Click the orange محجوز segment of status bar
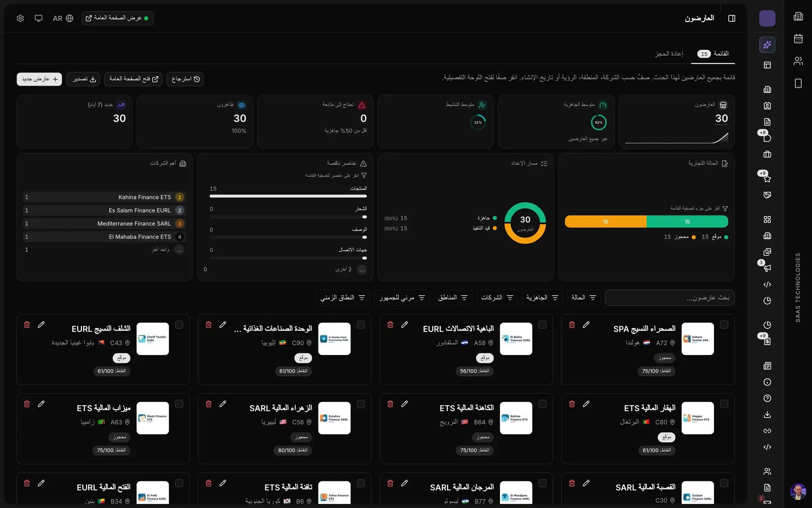Viewport: 812px width, 508px height. pos(606,221)
